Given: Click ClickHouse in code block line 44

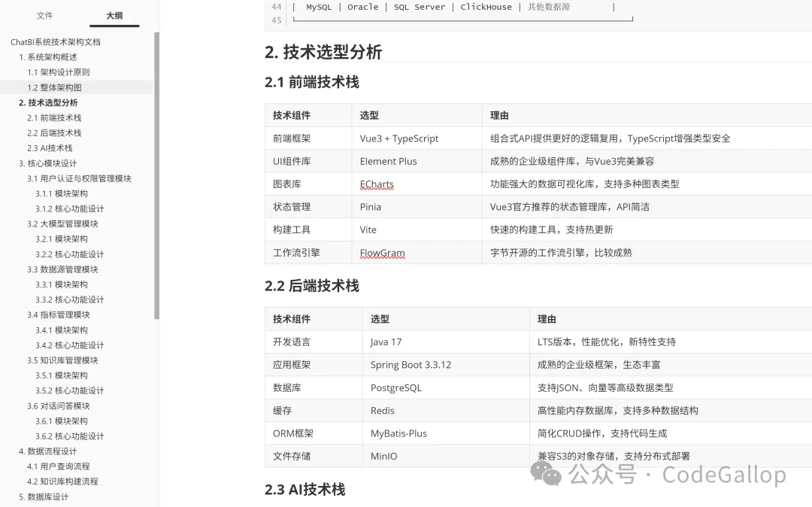Looking at the screenshot, I should pos(486,7).
